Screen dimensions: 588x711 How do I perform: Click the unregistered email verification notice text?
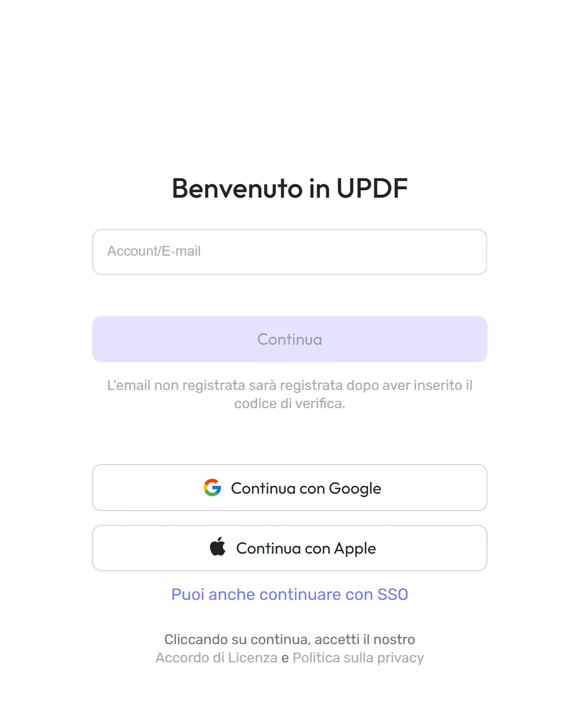click(x=290, y=394)
